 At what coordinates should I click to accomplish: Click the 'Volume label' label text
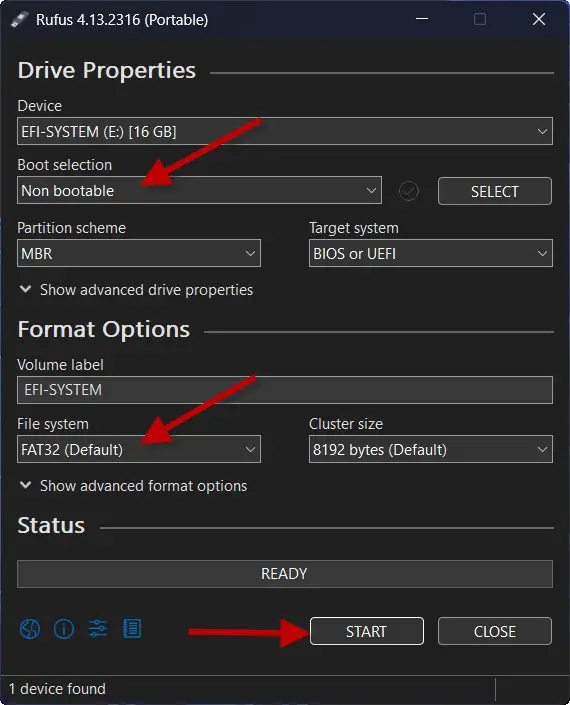[60, 365]
